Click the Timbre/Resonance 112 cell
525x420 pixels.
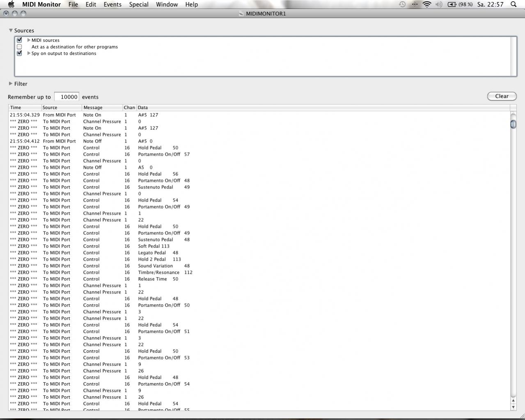click(x=165, y=273)
